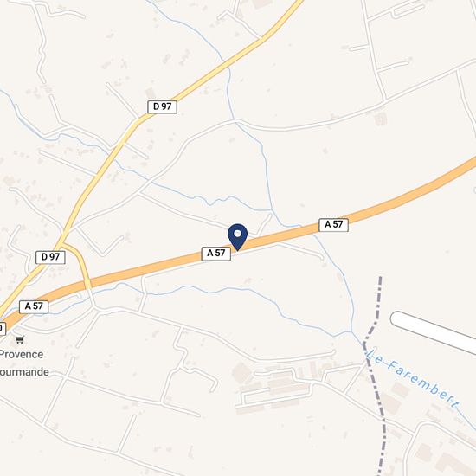Click the D 97 shield near top
476x476 pixels.
pos(162,106)
